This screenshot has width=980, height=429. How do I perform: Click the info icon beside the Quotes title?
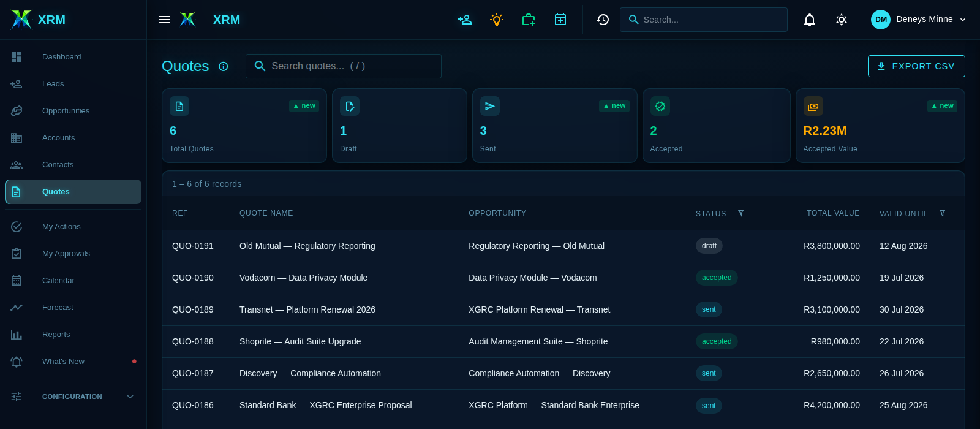pyautogui.click(x=224, y=66)
